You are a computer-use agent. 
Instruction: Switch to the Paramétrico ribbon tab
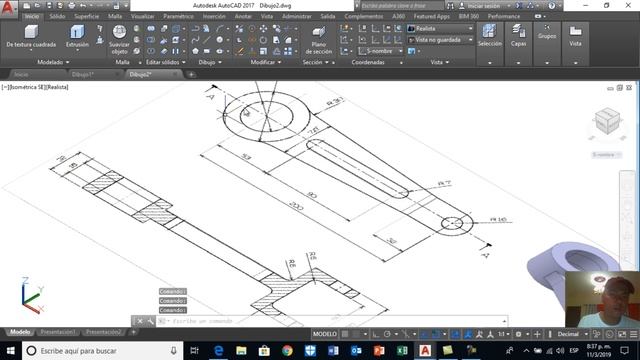178,16
